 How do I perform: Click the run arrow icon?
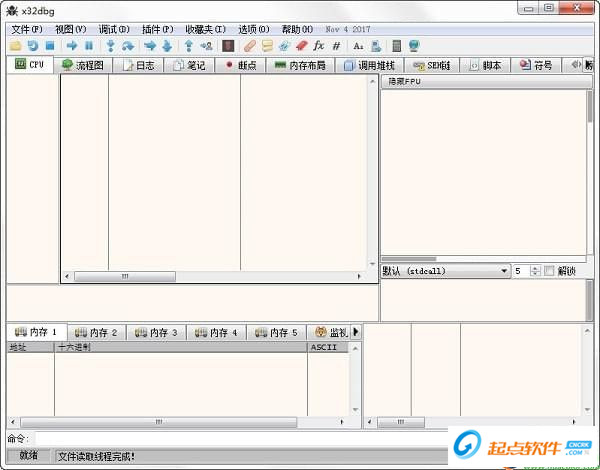tap(72, 46)
